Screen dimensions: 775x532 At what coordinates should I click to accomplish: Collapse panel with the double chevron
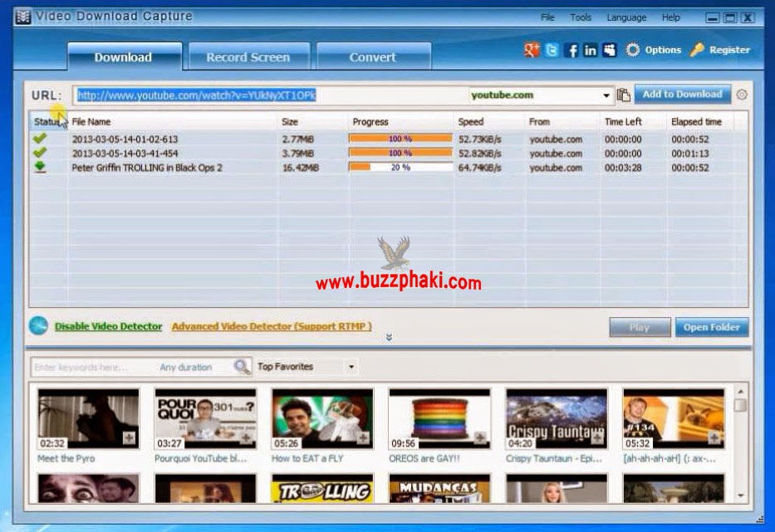(389, 338)
